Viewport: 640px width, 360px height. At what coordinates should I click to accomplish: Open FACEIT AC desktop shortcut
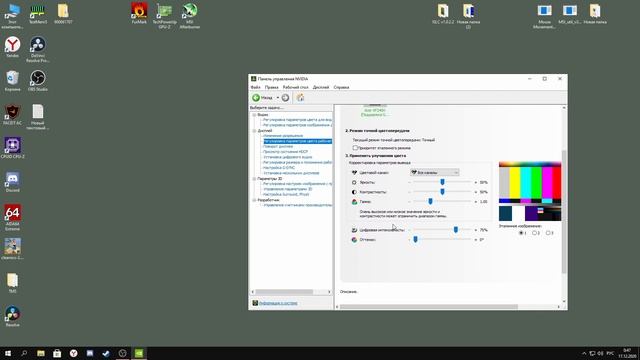pos(13,115)
